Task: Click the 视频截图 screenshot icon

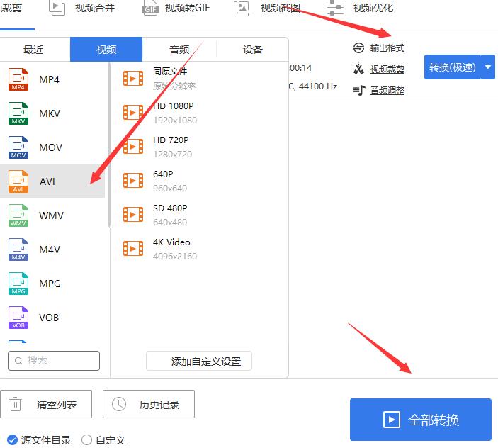Action: 243,8
